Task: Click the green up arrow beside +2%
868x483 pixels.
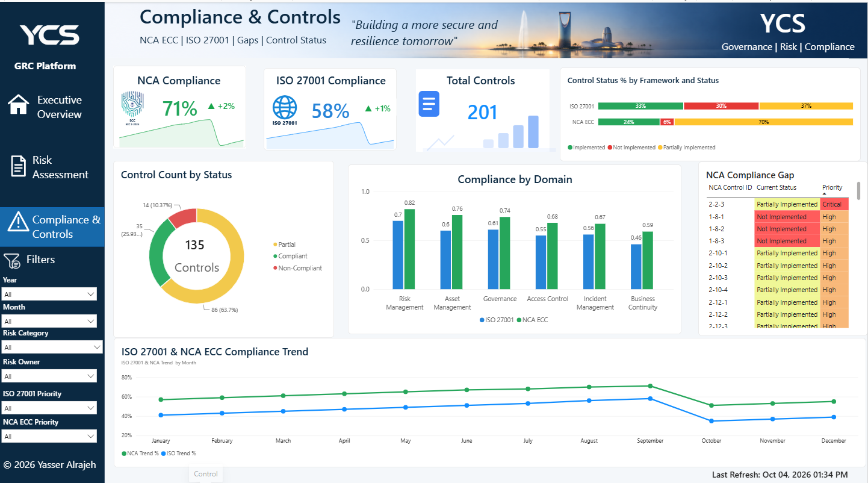Action: coord(211,106)
